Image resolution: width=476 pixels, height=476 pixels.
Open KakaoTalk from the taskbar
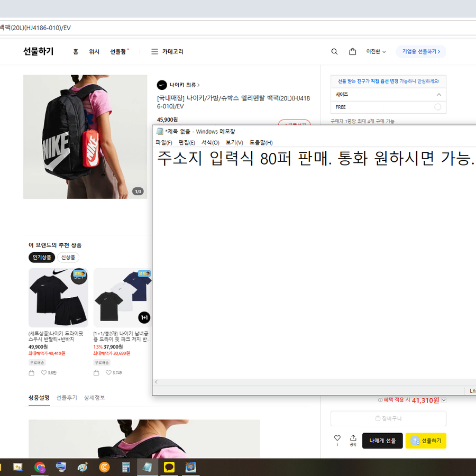tap(169, 467)
